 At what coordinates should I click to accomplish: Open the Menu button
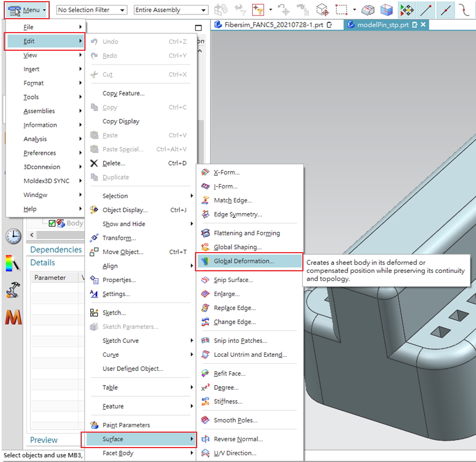(x=27, y=10)
